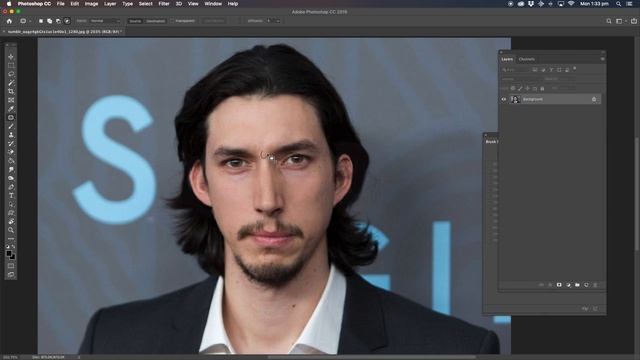The height and width of the screenshot is (360, 640).
Task: Select the Background layer thumbnail
Action: pyautogui.click(x=515, y=99)
